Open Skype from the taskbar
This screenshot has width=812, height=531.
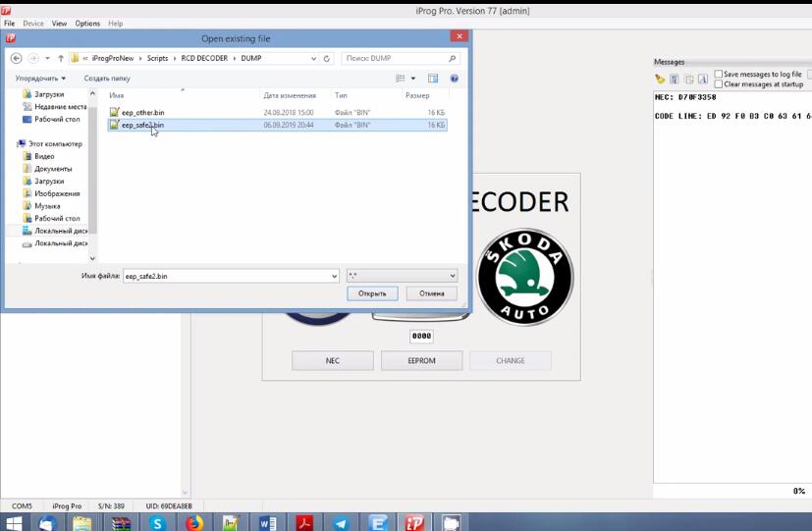[x=157, y=523]
